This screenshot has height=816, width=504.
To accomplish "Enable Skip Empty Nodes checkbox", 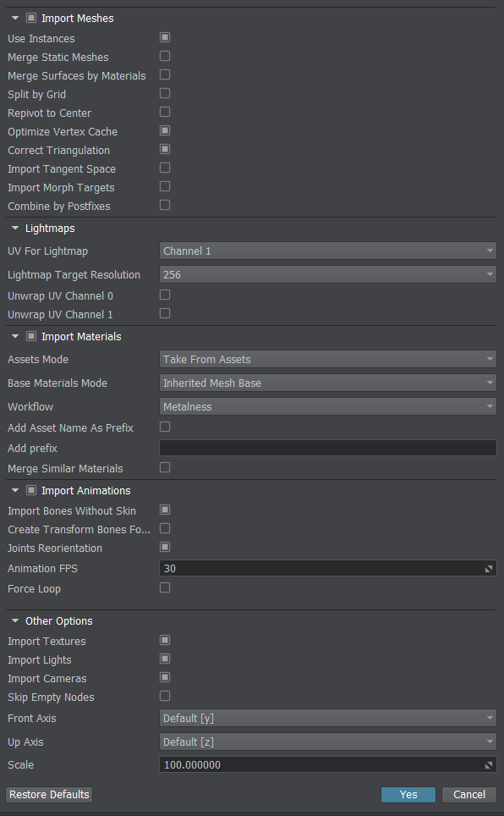I will point(165,697).
